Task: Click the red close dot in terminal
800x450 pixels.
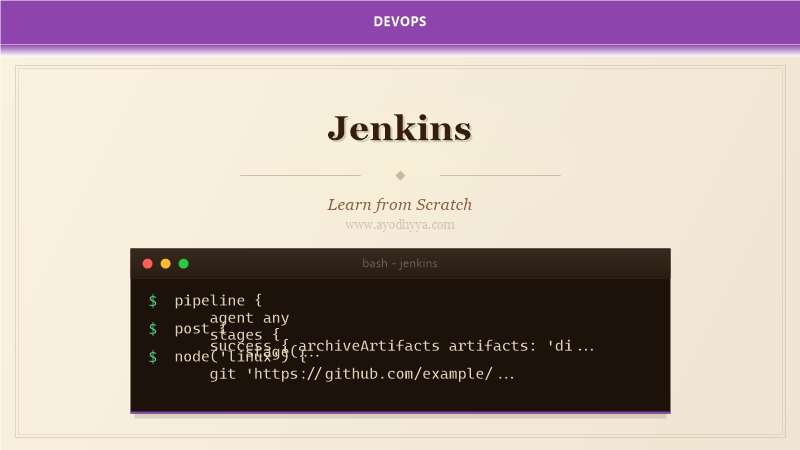Action: click(147, 263)
